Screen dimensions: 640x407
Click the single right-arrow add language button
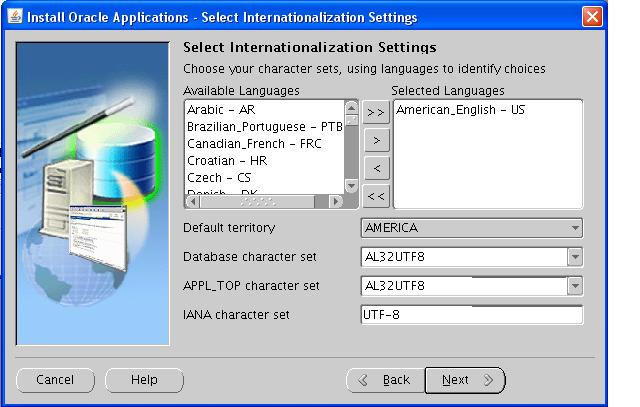tap(376, 140)
